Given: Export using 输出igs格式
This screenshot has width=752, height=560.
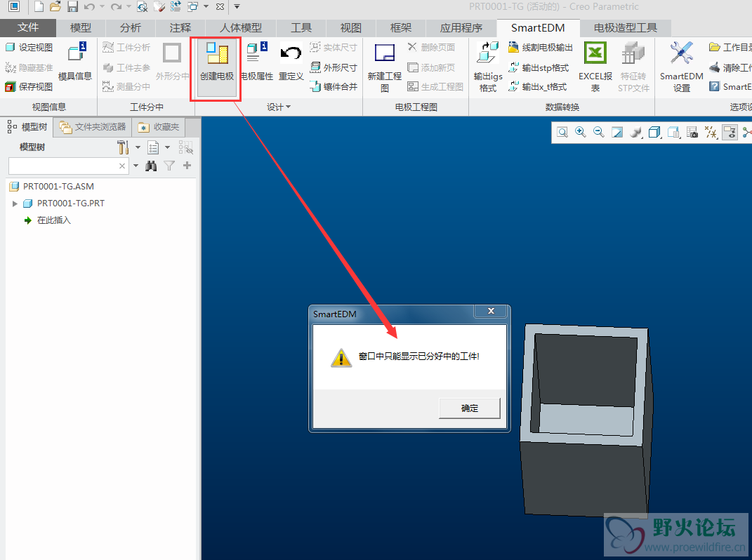Looking at the screenshot, I should (x=488, y=67).
